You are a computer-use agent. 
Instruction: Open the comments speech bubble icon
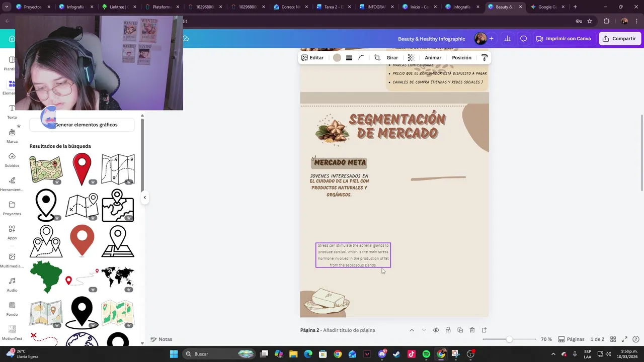pos(524,39)
